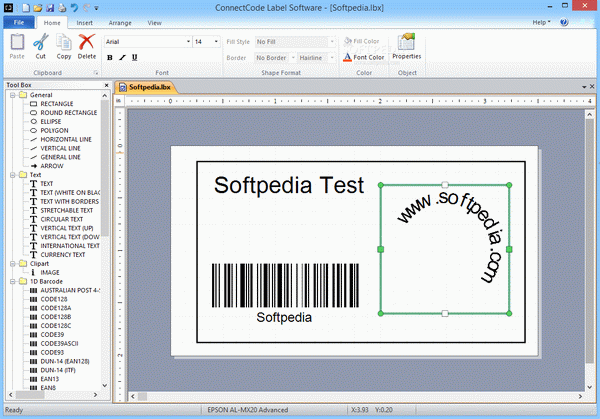Viewport: 600px width, 419px height.
Task: Open the Arial font name dropdown
Action: (188, 41)
